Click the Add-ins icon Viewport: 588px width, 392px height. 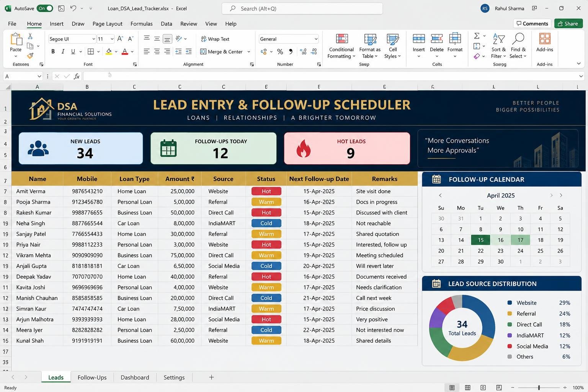(x=545, y=39)
